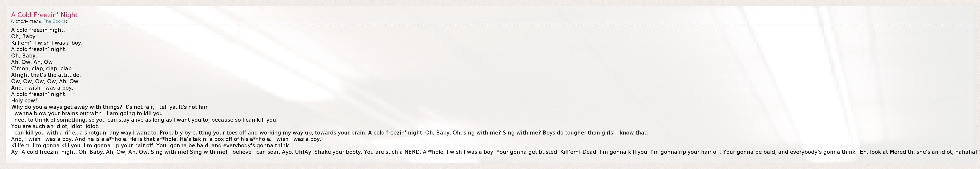
Task: Click the "исполнитель" label under the title
Action: click(27, 21)
